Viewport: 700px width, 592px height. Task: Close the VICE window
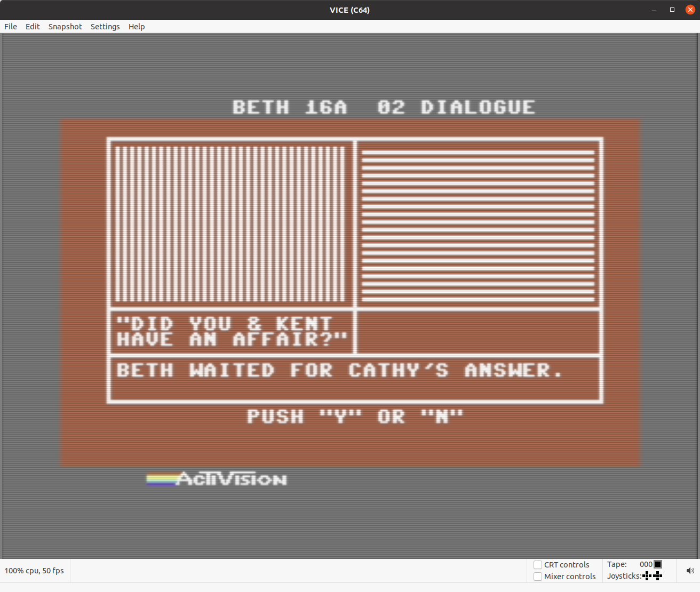tap(690, 10)
